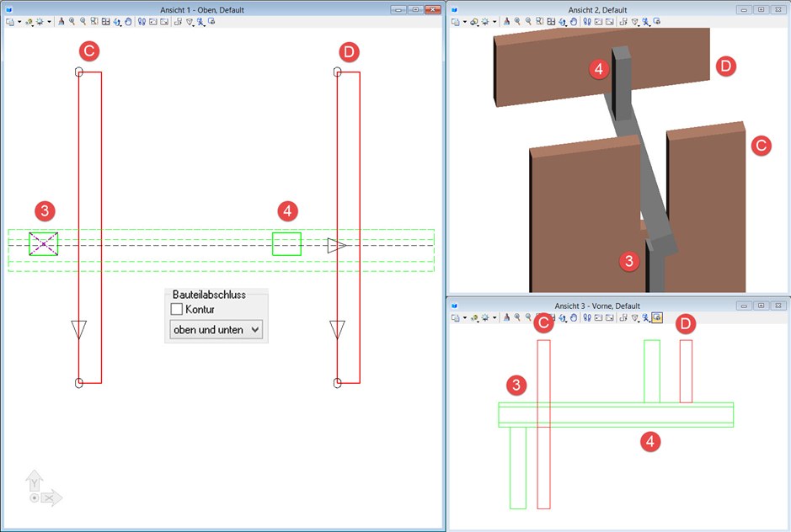Select Walk footprints tool in Ansicht 2
Viewport: 791px width, 532px height.
point(587,22)
